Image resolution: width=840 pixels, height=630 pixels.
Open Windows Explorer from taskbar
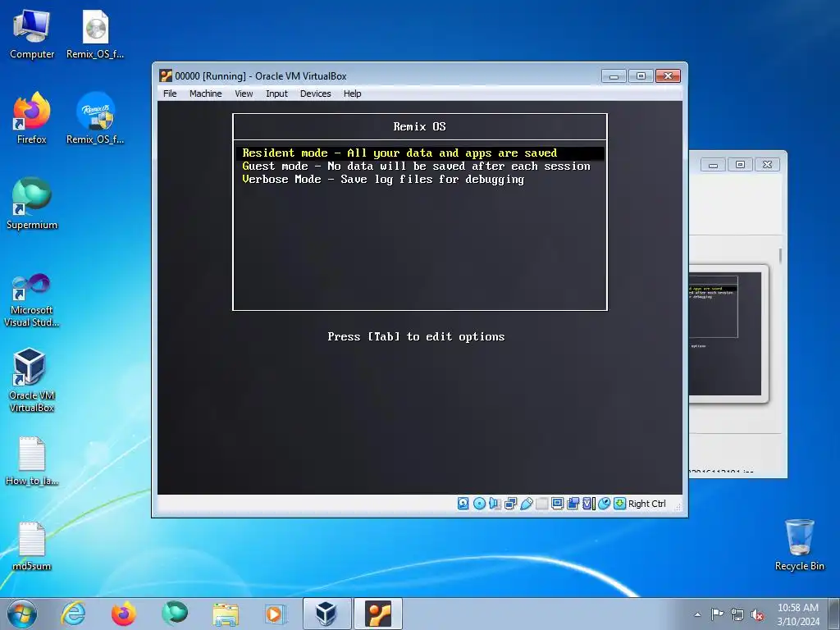[226, 614]
